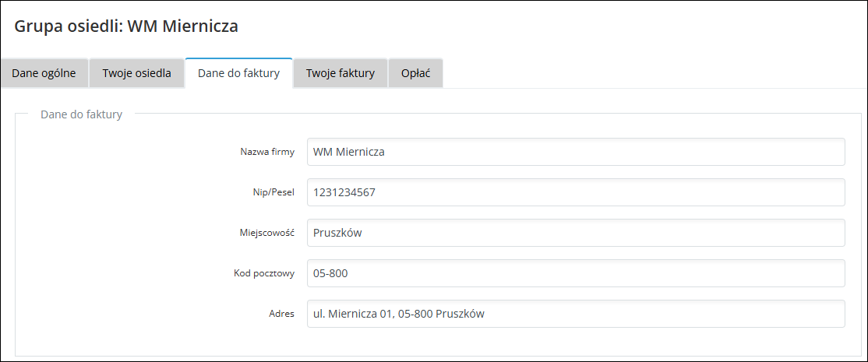This screenshot has height=362, width=868.
Task: Click the Nip/Pesel field containing 1231234567
Action: (576, 192)
